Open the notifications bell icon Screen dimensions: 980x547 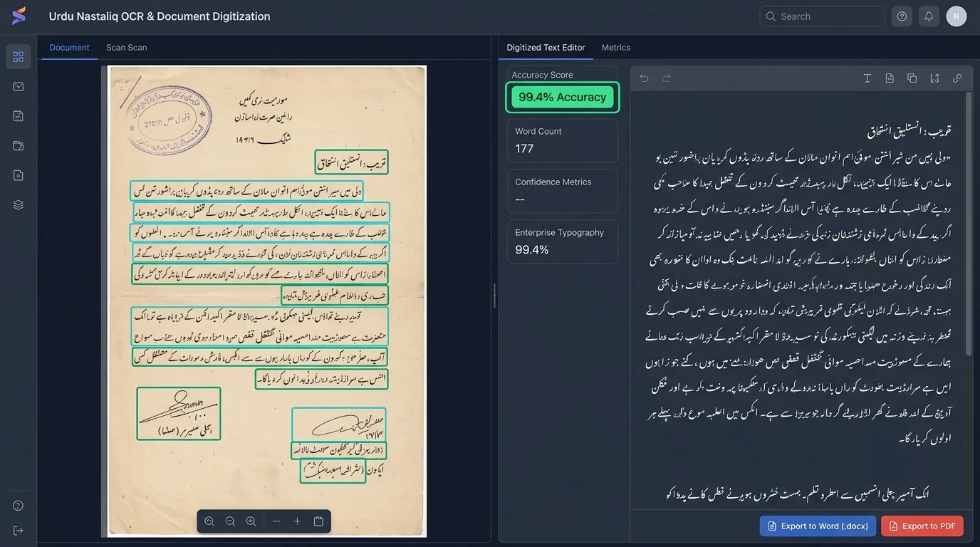tap(929, 16)
